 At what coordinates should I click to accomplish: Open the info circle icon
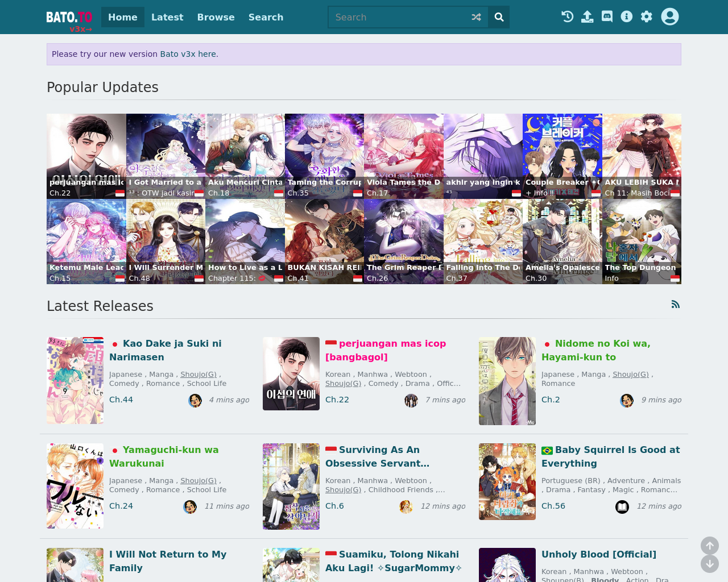pos(627,16)
